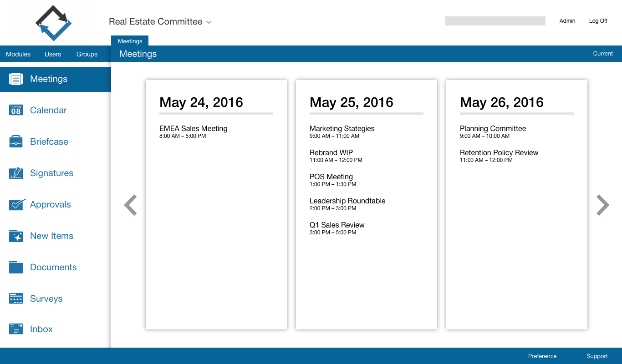
Task: Click the Admin link
Action: 567,21
